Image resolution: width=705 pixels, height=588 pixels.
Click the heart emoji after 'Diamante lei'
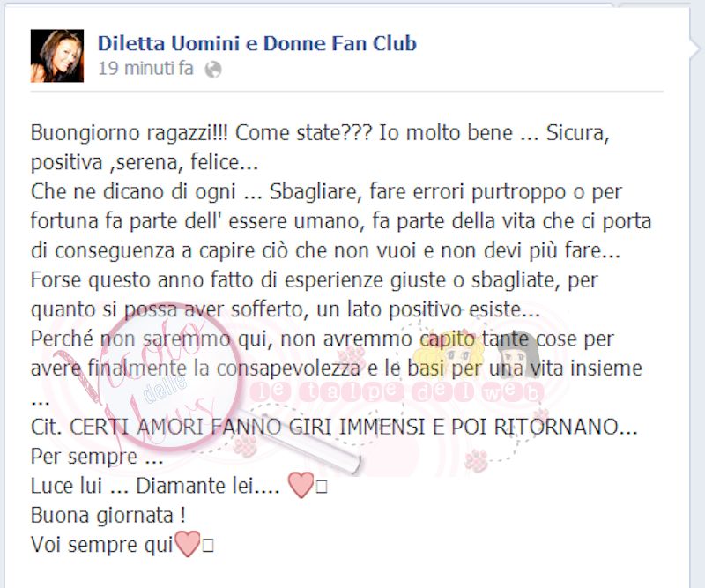coord(300,486)
